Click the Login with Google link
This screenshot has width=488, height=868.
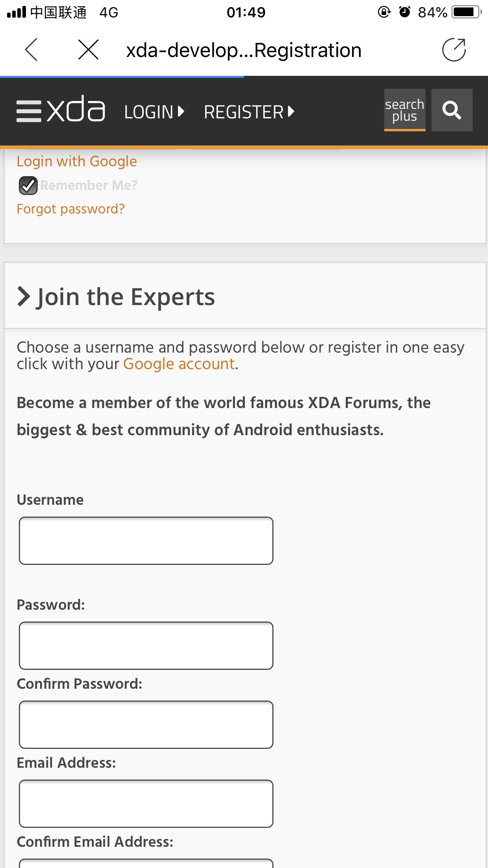[x=77, y=162]
